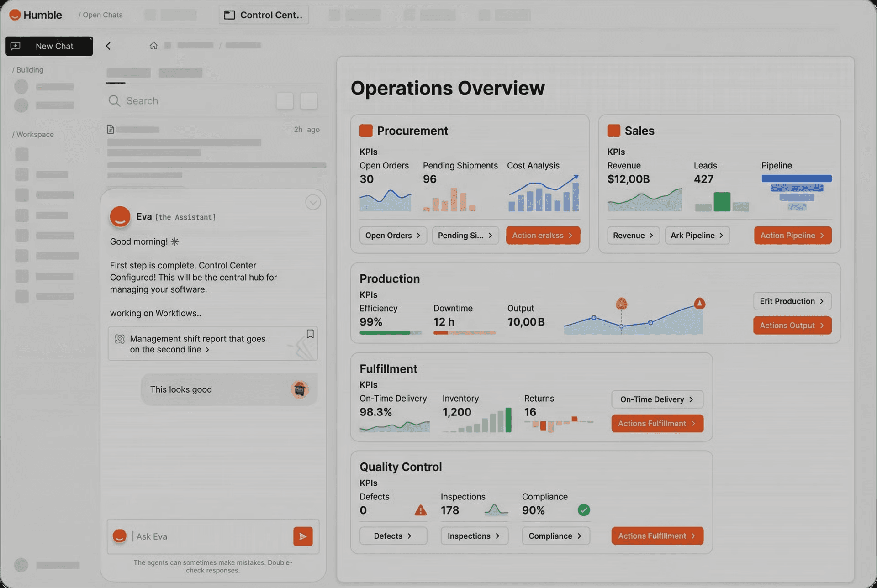Start a New Chat

(x=49, y=46)
